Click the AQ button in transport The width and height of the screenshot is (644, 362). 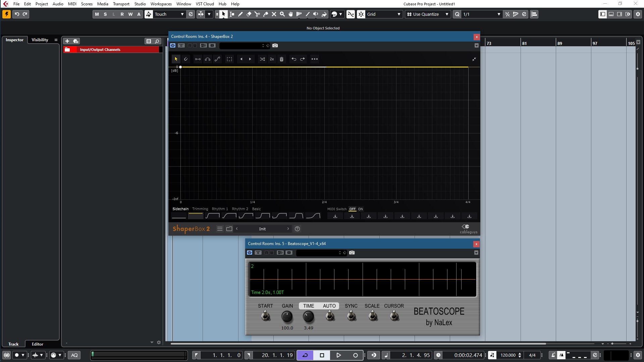tap(74, 355)
